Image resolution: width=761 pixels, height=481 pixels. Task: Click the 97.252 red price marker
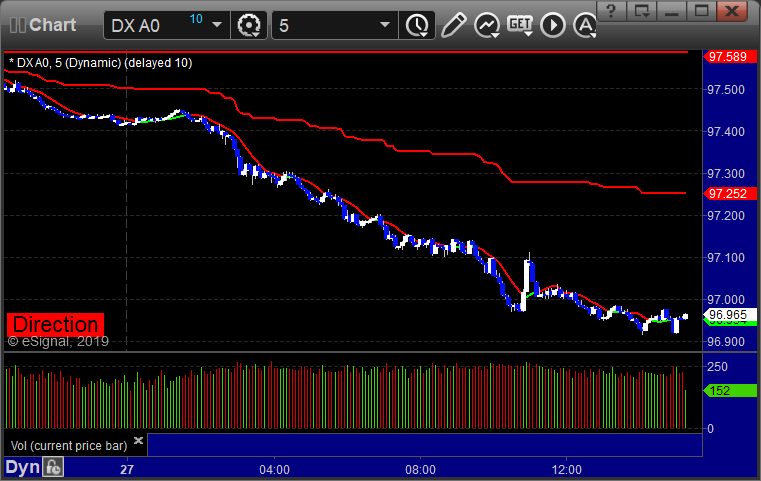[x=729, y=194]
